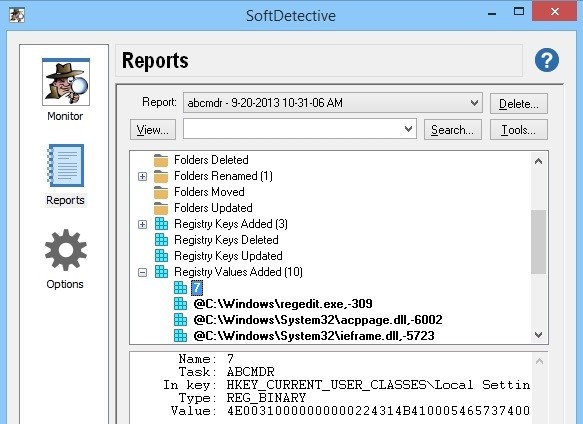Image resolution: width=583 pixels, height=424 pixels.
Task: Click the Folders Updated folder icon
Action: (x=161, y=208)
